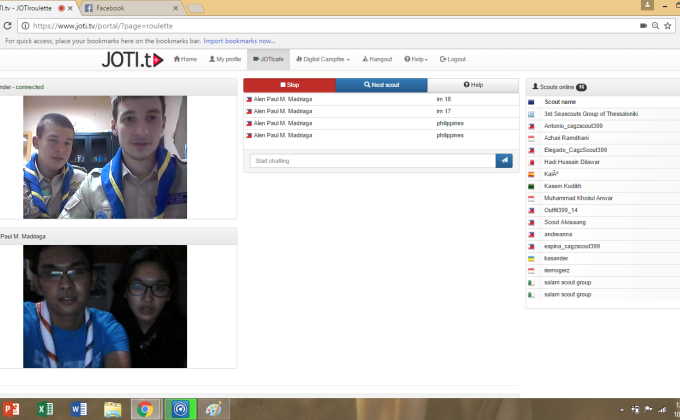Go to the My profile page
Image resolution: width=680 pixels, height=420 pixels.
(223, 59)
